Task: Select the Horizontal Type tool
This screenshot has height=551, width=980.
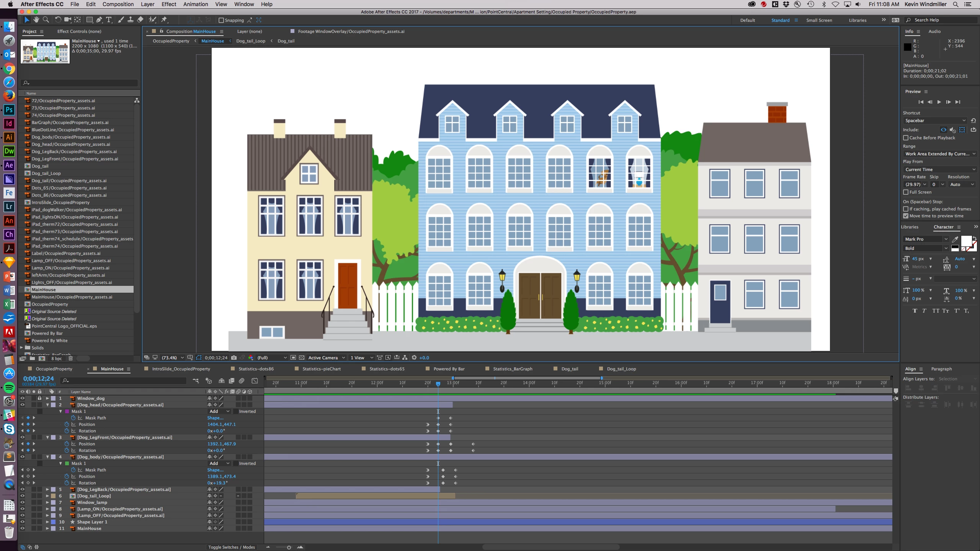Action: [x=109, y=20]
